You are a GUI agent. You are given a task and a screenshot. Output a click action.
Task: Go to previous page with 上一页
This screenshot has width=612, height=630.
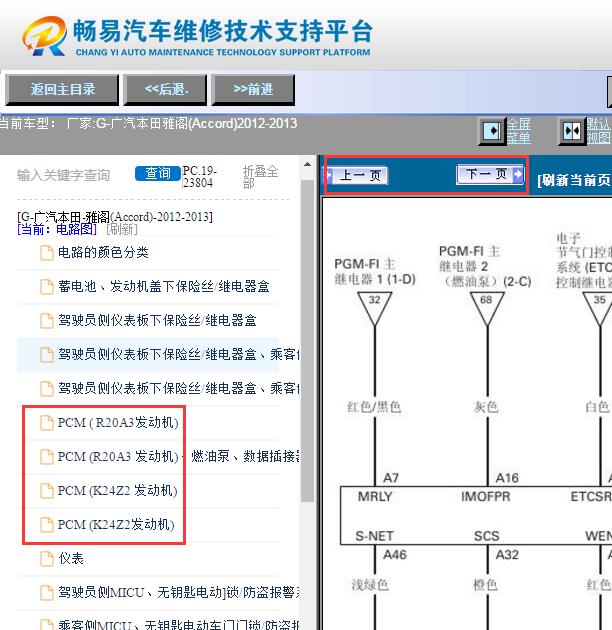tap(358, 176)
